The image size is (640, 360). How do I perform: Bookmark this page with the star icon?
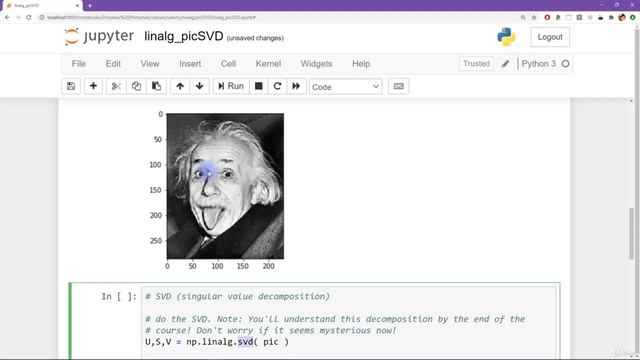pos(534,18)
